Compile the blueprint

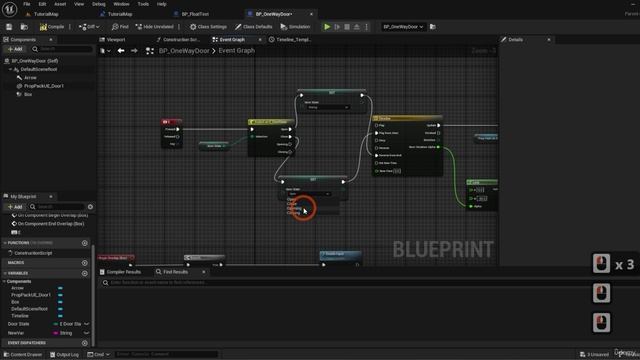point(52,27)
